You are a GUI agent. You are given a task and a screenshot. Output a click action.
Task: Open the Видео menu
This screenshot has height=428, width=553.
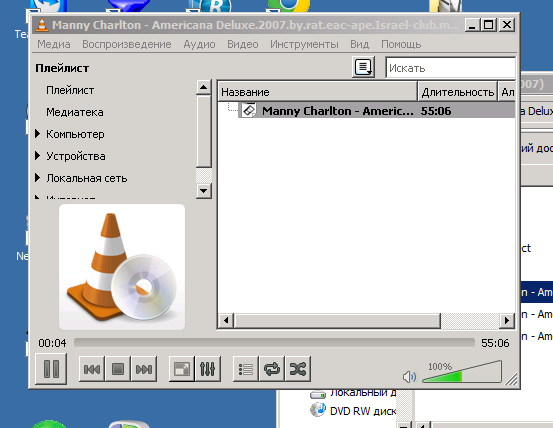[x=243, y=44]
